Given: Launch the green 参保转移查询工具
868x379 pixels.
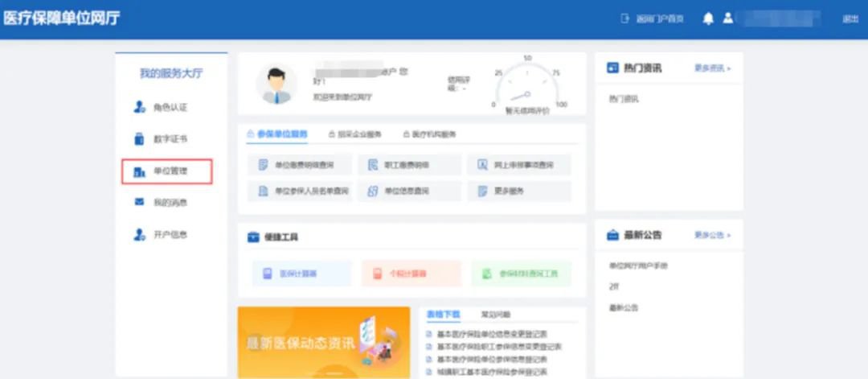Looking at the screenshot, I should 522,274.
